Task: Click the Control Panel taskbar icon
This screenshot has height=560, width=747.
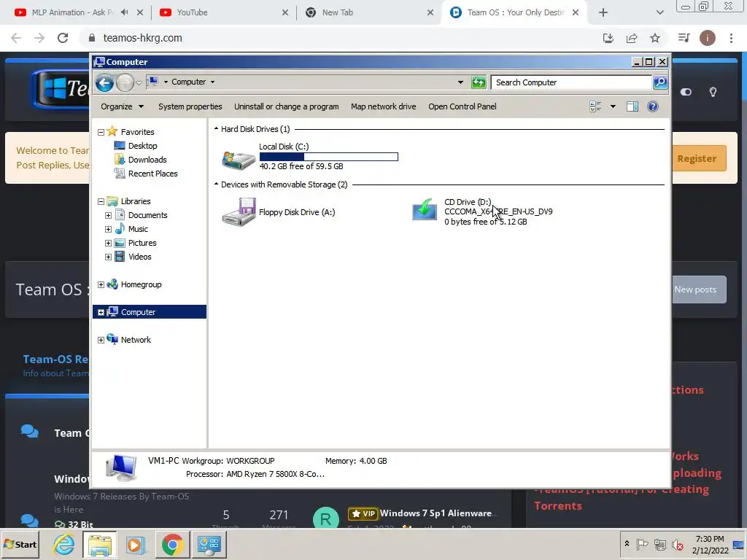Action: tap(209, 544)
